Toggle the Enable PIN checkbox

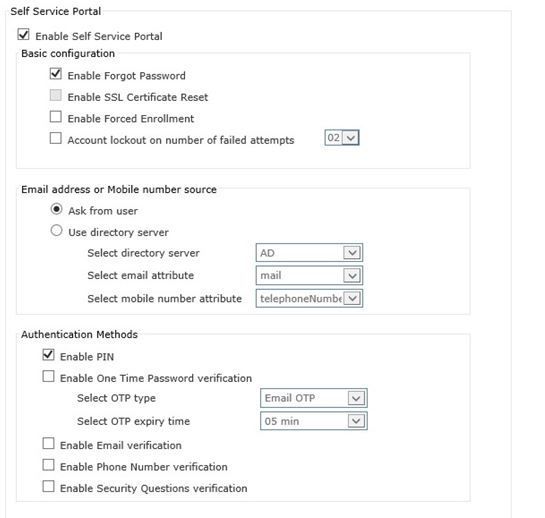pyautogui.click(x=48, y=355)
